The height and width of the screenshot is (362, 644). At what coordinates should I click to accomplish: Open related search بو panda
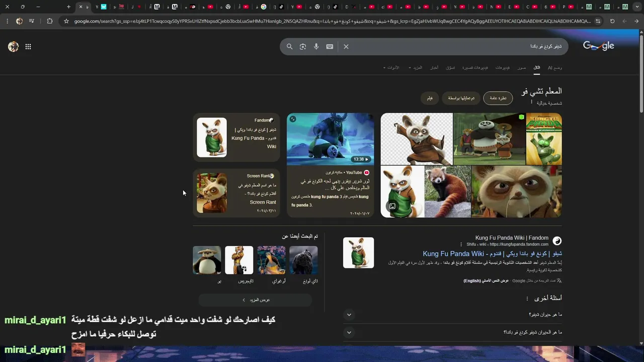[207, 264]
